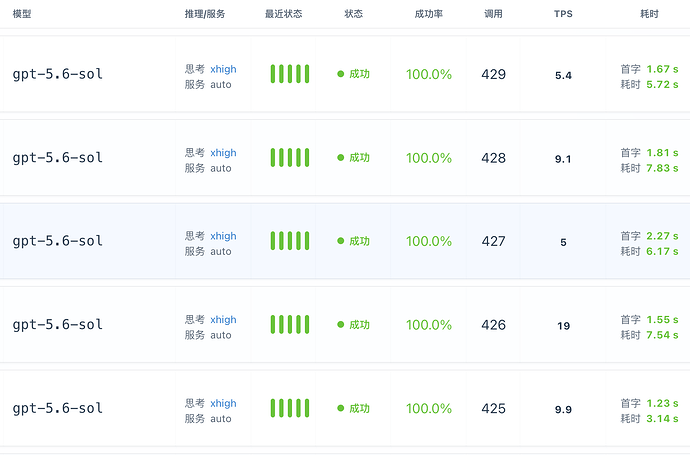
Task: Select gpt-5.6-sol in the row with 426 calls
Action: (58, 324)
